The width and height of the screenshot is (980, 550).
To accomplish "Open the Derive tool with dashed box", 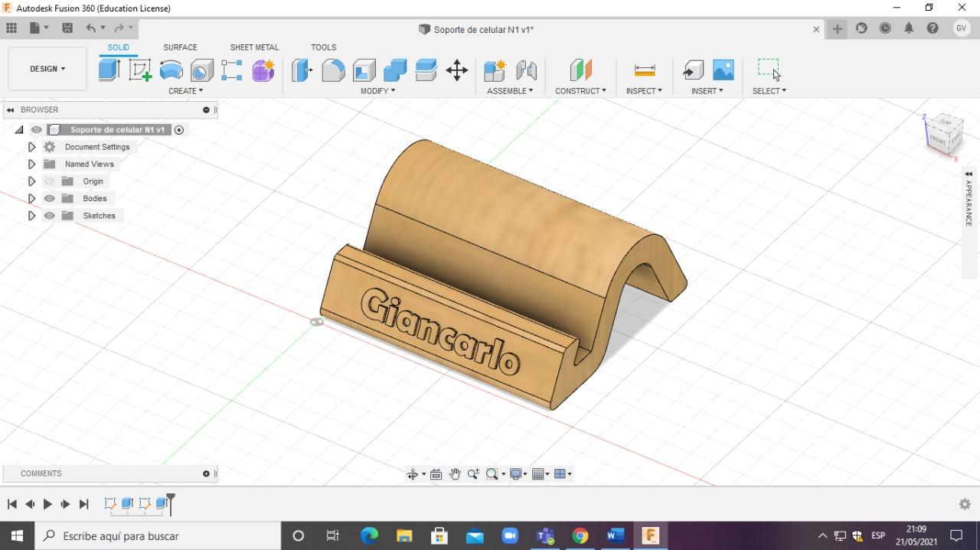I will (232, 70).
